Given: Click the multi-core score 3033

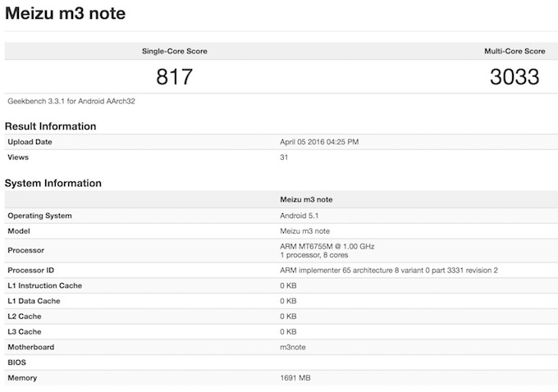Looking at the screenshot, I should tap(514, 77).
